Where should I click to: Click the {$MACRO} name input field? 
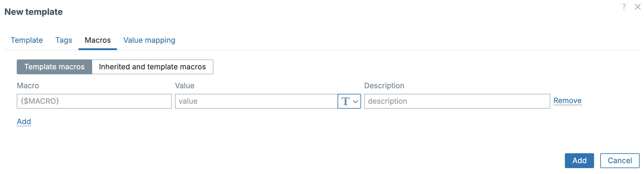pos(94,101)
